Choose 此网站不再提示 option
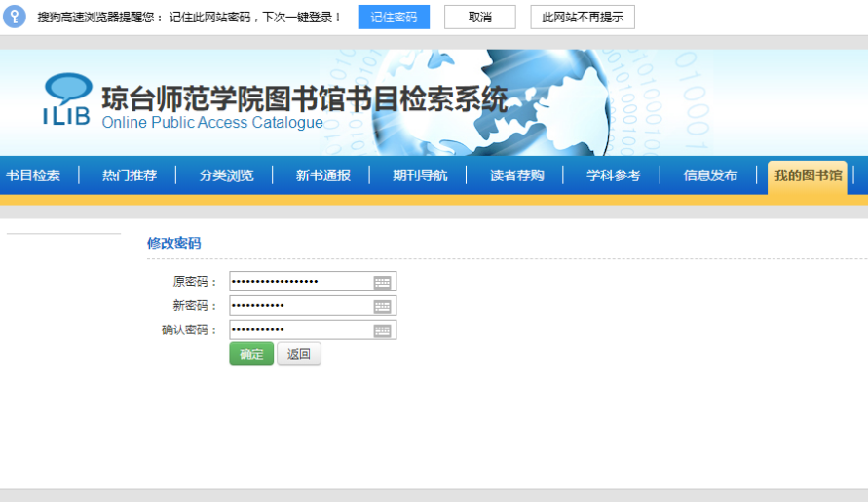 (x=583, y=18)
